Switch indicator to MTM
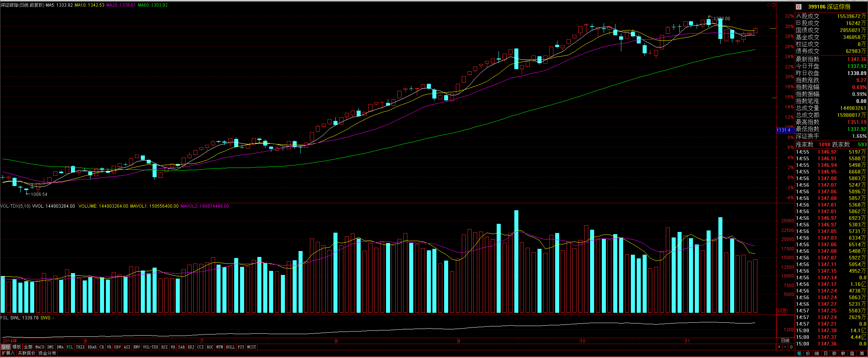This screenshot has width=868, height=358. [x=220, y=347]
